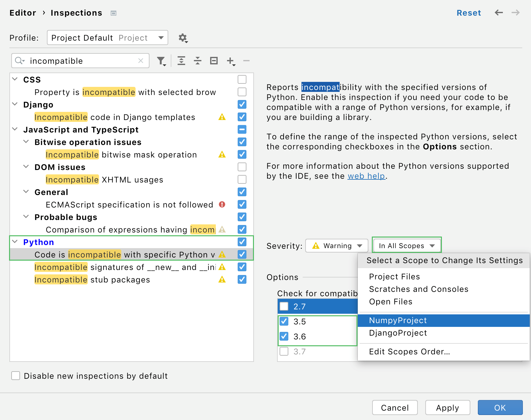The width and height of the screenshot is (531, 420).
Task: Enable the Python 2.7 compatibility checkbox
Action: pos(284,306)
